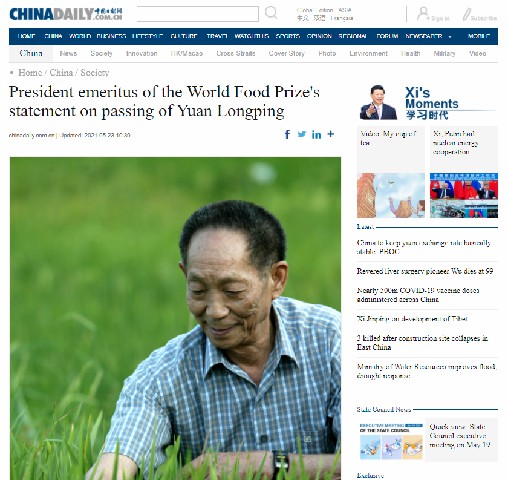This screenshot has height=480, width=508.
Task: Open the State Council executive meeting thumbnail
Action: [391, 442]
